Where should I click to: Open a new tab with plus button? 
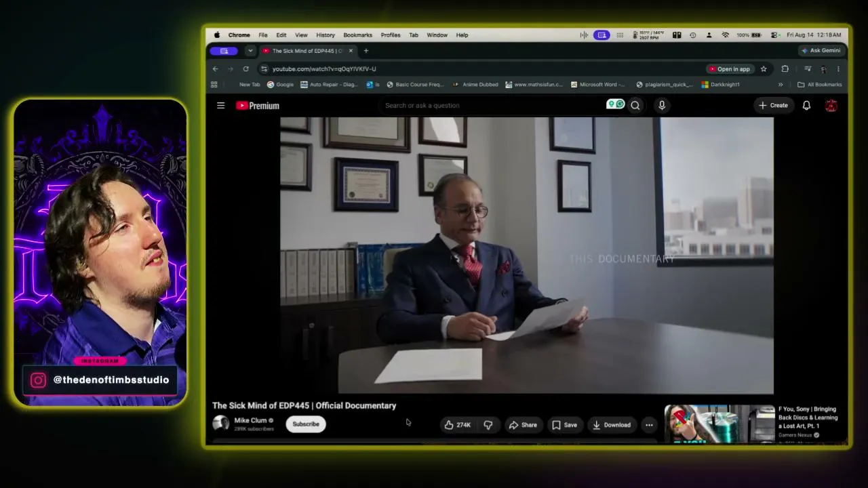click(366, 51)
